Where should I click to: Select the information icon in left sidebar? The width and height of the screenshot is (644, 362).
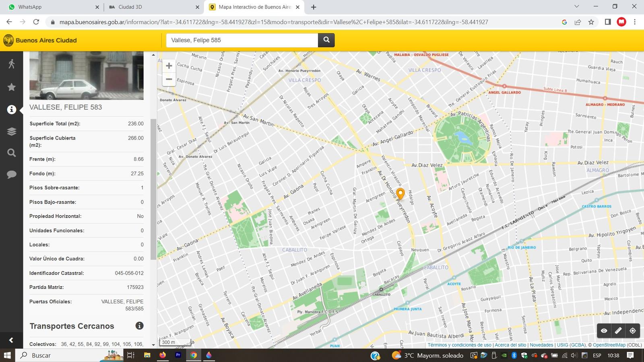(x=12, y=109)
